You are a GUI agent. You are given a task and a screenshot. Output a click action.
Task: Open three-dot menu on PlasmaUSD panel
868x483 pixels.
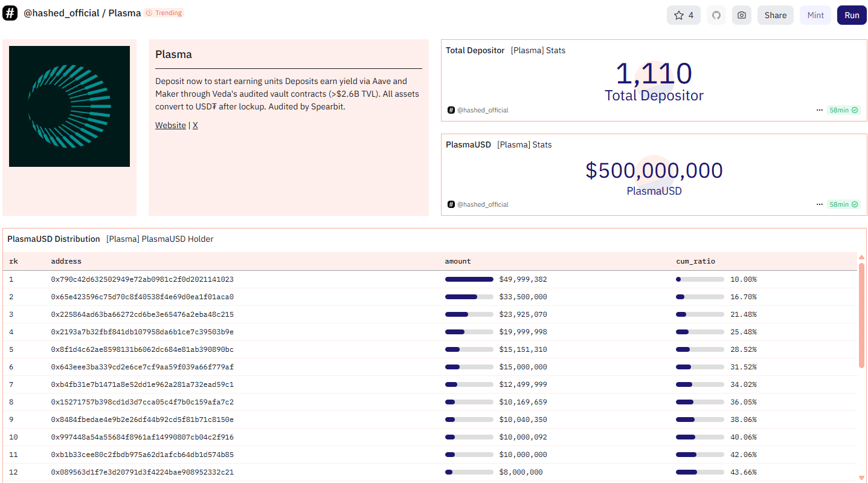819,204
